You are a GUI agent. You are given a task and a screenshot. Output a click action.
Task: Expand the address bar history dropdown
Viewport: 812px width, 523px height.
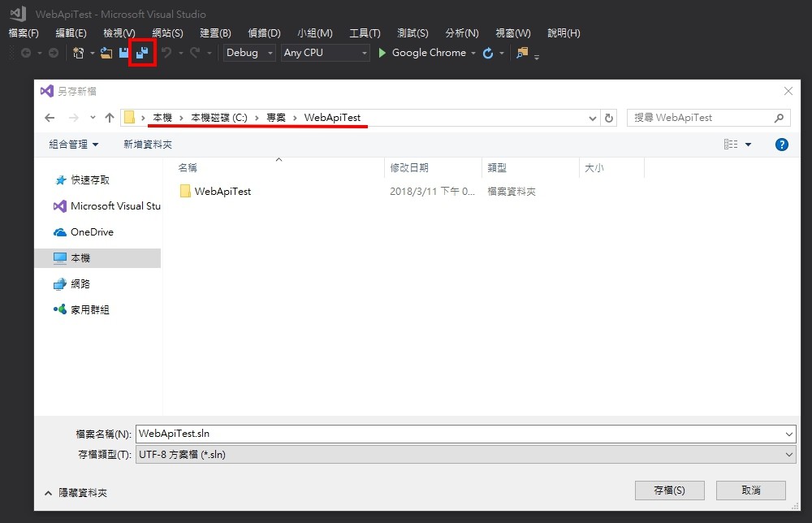(x=593, y=119)
